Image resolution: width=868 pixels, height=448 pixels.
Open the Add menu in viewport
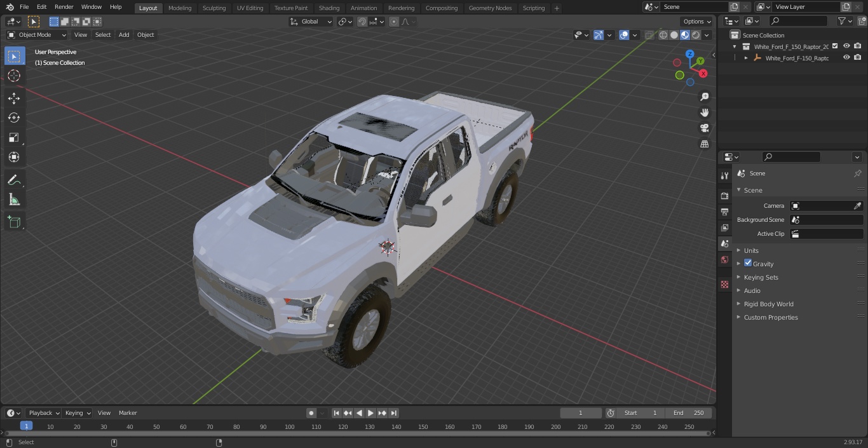(124, 35)
